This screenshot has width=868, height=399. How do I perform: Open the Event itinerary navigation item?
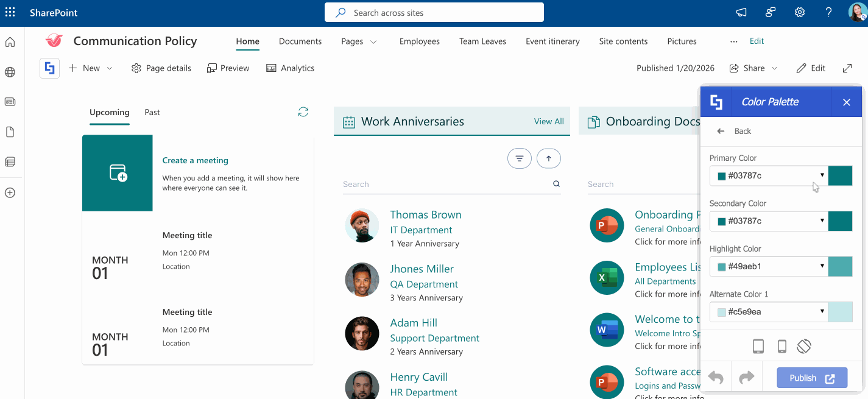point(552,41)
